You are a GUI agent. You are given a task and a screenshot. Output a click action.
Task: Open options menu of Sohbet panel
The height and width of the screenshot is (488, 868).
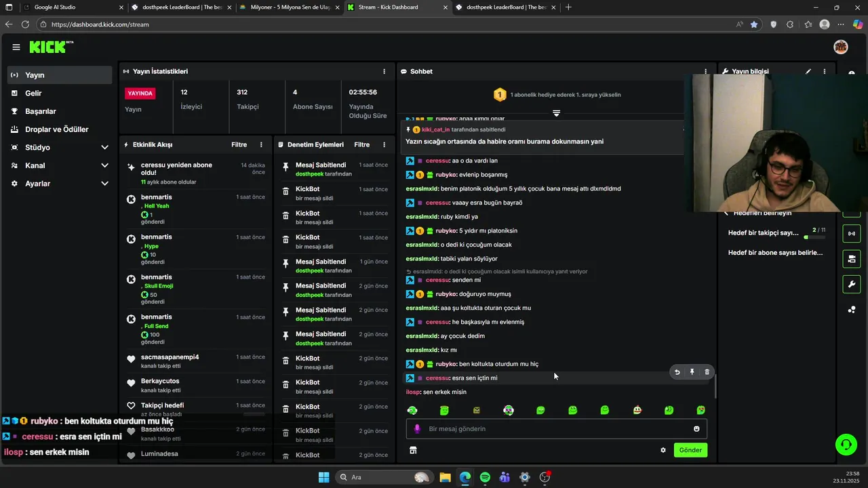[705, 71]
